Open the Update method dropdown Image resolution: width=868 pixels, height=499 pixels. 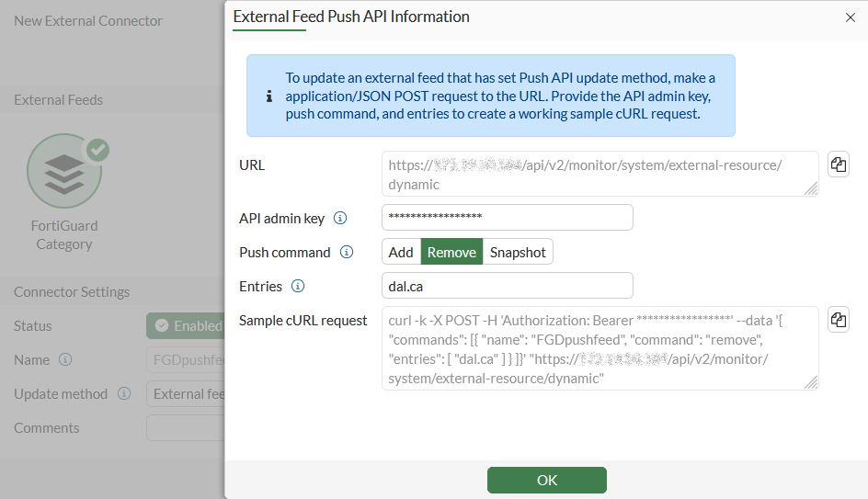(x=186, y=393)
